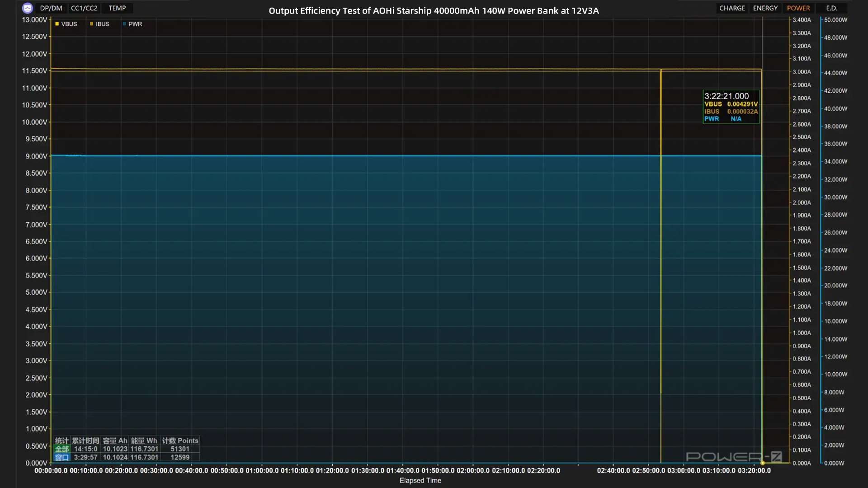868x488 pixels.
Task: Click the cursor marker dot on the time axis
Action: [x=763, y=463]
